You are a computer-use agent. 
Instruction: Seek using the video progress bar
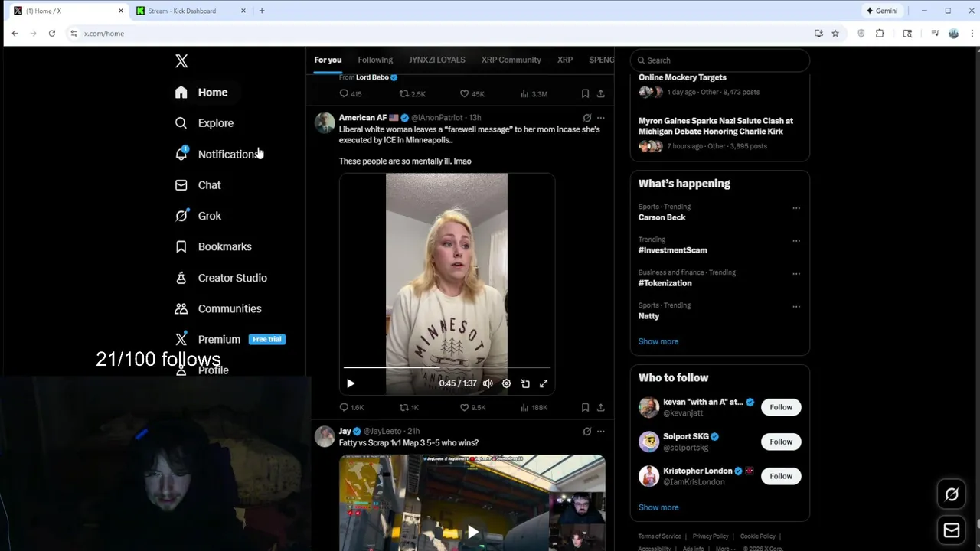pyautogui.click(x=447, y=367)
